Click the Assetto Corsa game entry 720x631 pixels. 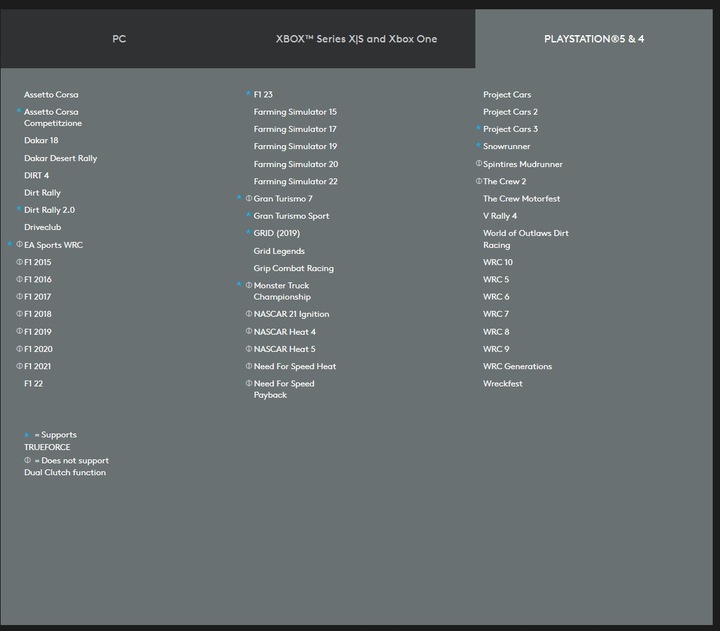51,95
